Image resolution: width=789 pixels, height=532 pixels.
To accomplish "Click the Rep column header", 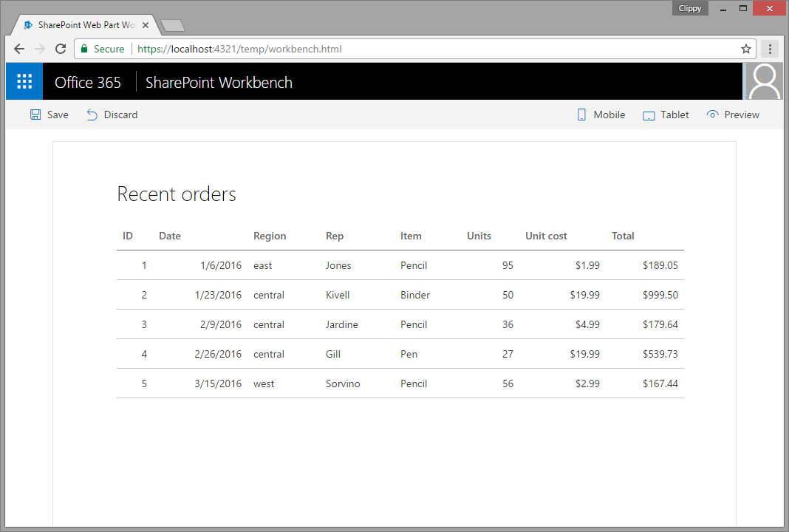I will coord(335,236).
